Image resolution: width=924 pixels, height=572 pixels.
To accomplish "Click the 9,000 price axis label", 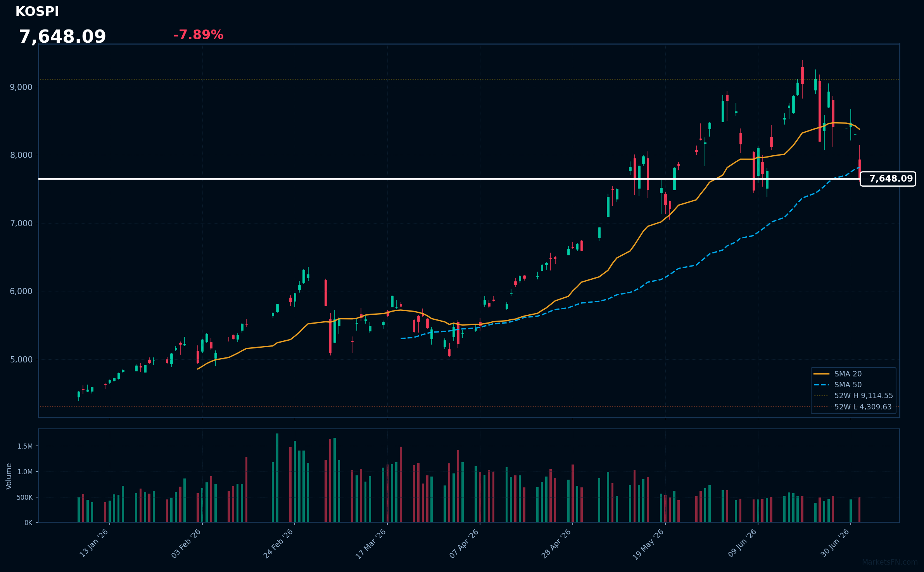I will click(x=21, y=87).
